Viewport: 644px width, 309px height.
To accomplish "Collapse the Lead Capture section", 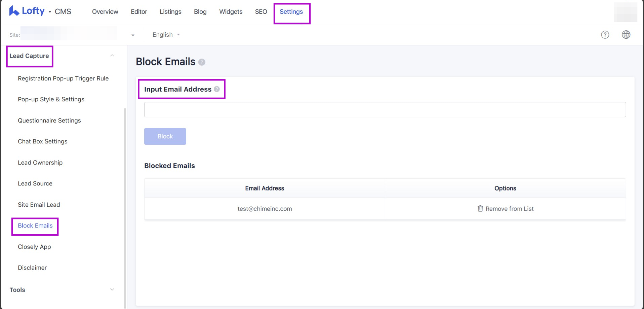I will click(112, 56).
